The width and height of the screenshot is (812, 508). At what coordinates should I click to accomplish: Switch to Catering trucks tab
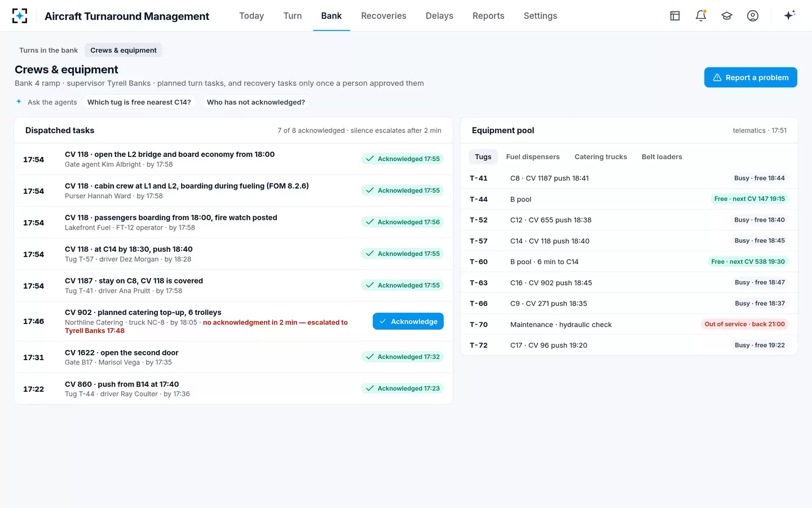pos(601,157)
